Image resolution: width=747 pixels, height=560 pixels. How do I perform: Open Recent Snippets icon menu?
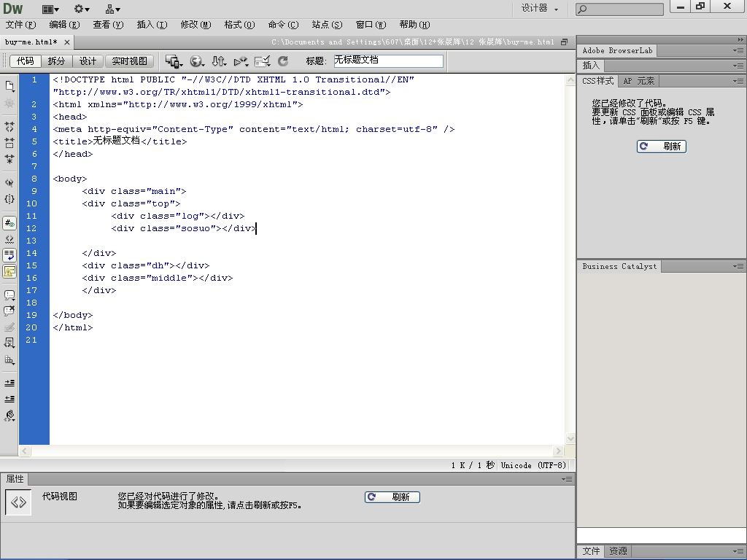pyautogui.click(x=9, y=343)
